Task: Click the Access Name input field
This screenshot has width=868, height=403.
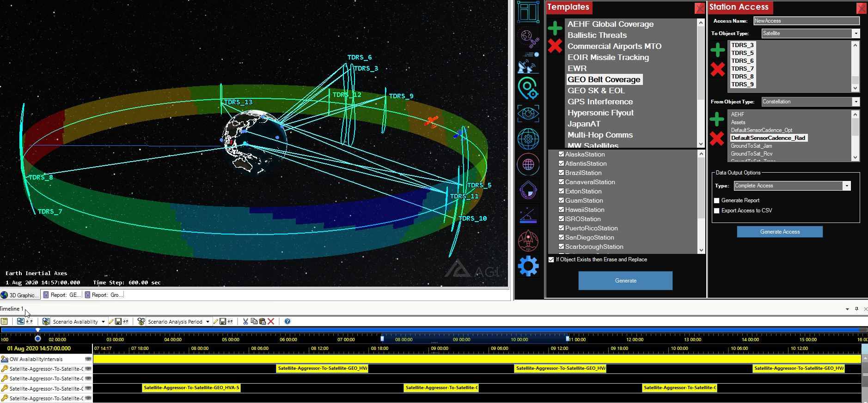Action: [x=806, y=21]
